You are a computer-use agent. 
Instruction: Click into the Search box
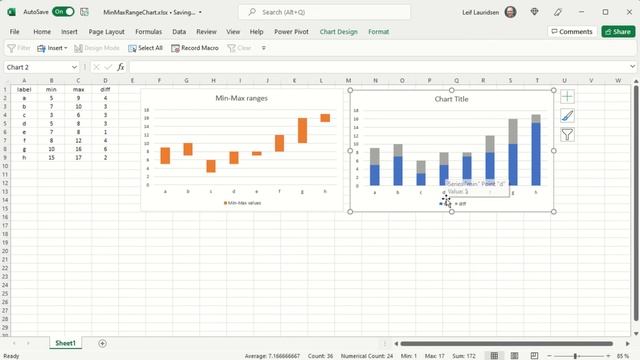point(324,12)
